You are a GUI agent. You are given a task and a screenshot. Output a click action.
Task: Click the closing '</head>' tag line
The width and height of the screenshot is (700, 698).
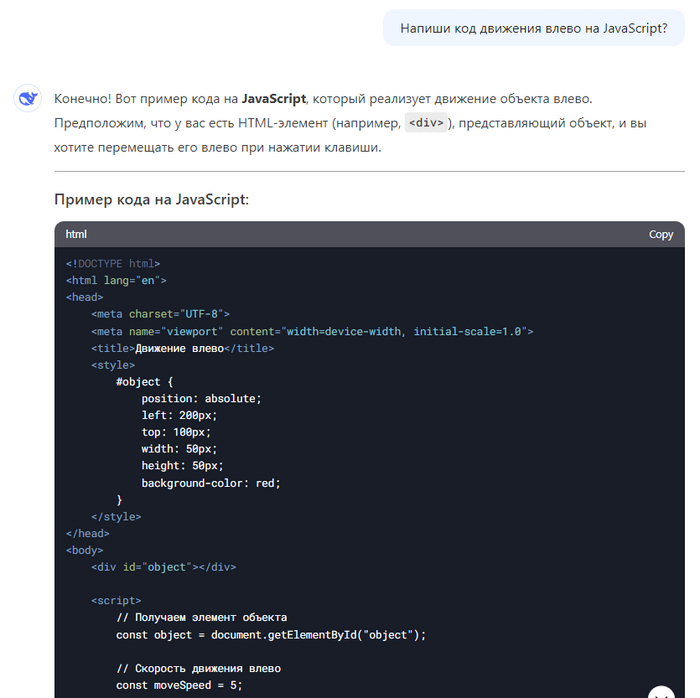click(88, 533)
